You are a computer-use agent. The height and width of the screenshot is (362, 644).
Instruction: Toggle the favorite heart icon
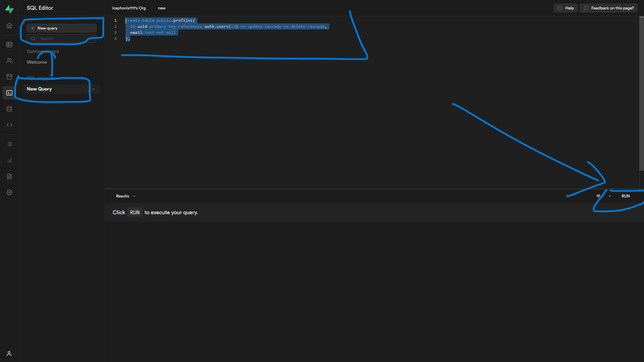click(x=598, y=196)
